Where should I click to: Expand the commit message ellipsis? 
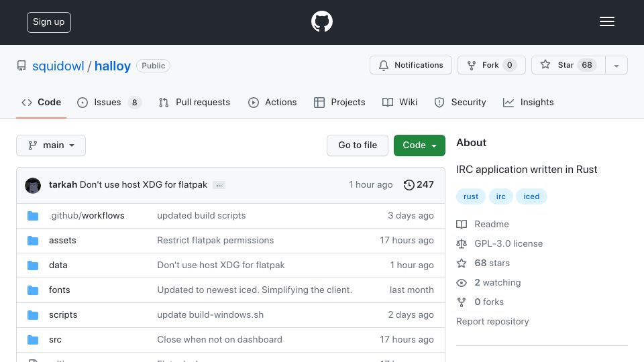click(219, 185)
